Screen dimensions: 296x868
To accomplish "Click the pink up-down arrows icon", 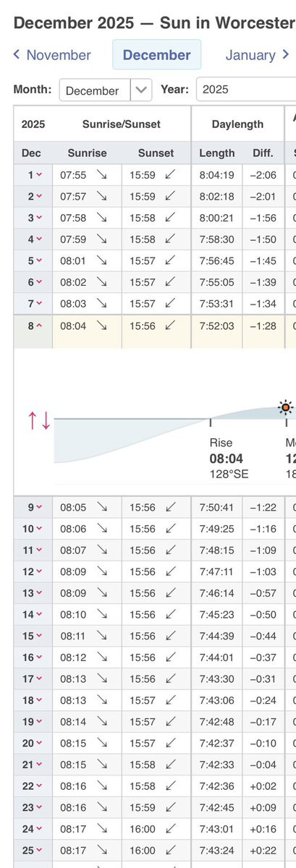I will (39, 420).
